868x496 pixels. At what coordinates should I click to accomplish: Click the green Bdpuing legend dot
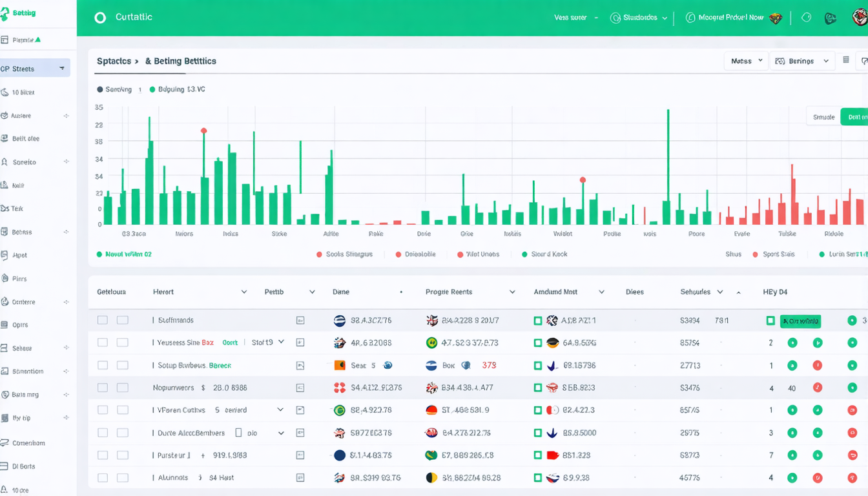(x=152, y=90)
